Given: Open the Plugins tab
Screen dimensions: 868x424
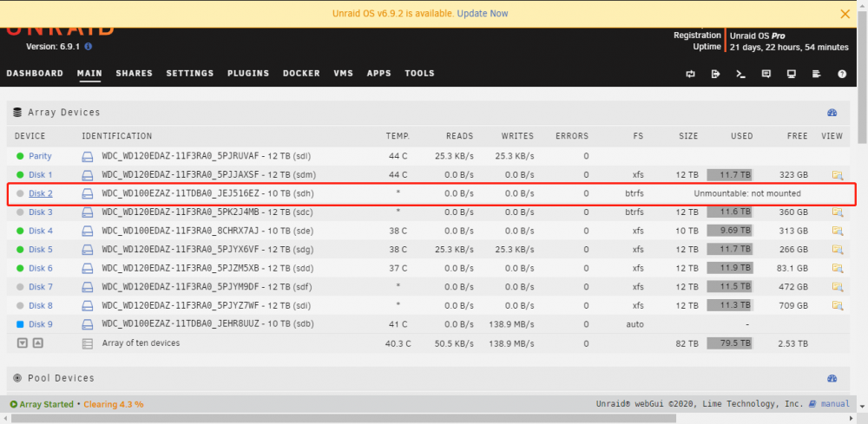Looking at the screenshot, I should pyautogui.click(x=248, y=74).
